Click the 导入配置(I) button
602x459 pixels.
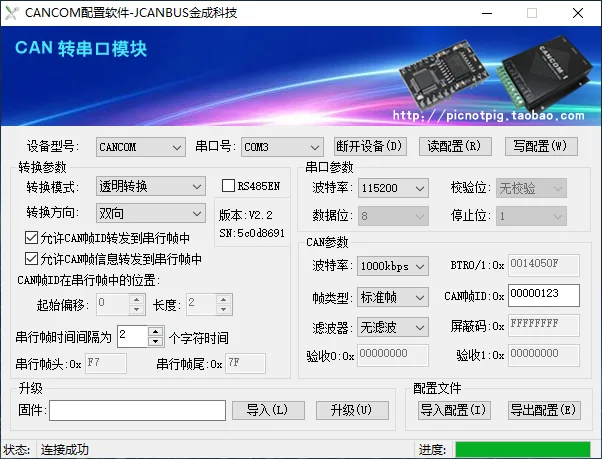[454, 410]
